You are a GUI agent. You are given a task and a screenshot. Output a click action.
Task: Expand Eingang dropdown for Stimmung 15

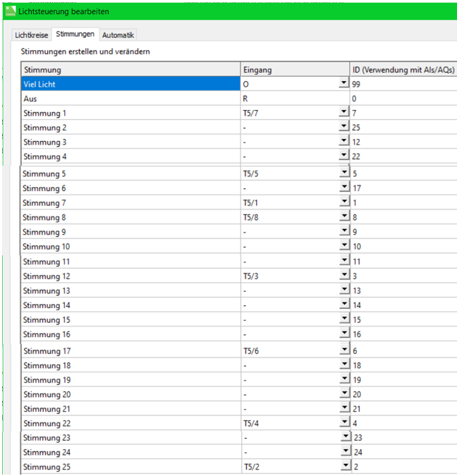(344, 319)
